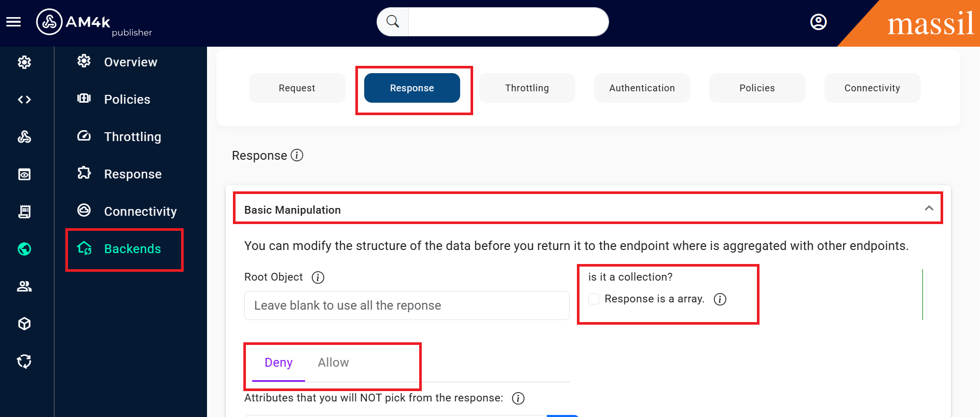Select the Deny tab
This screenshot has width=980, height=417.
[x=278, y=362]
